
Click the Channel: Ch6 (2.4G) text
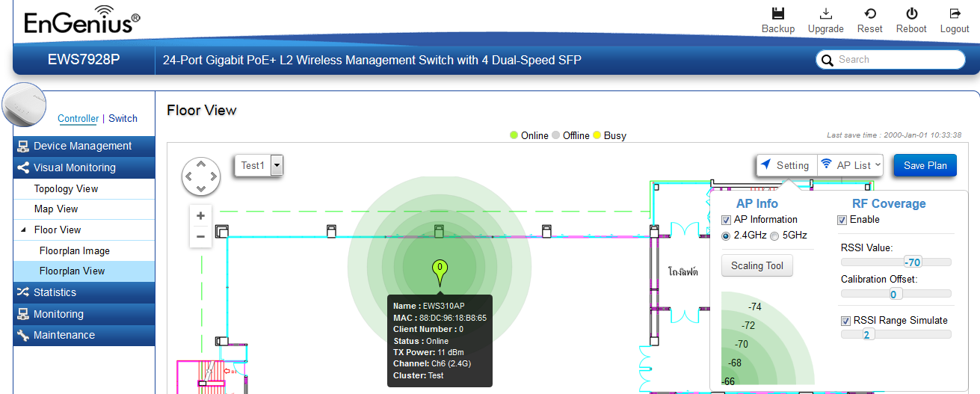[x=432, y=363]
